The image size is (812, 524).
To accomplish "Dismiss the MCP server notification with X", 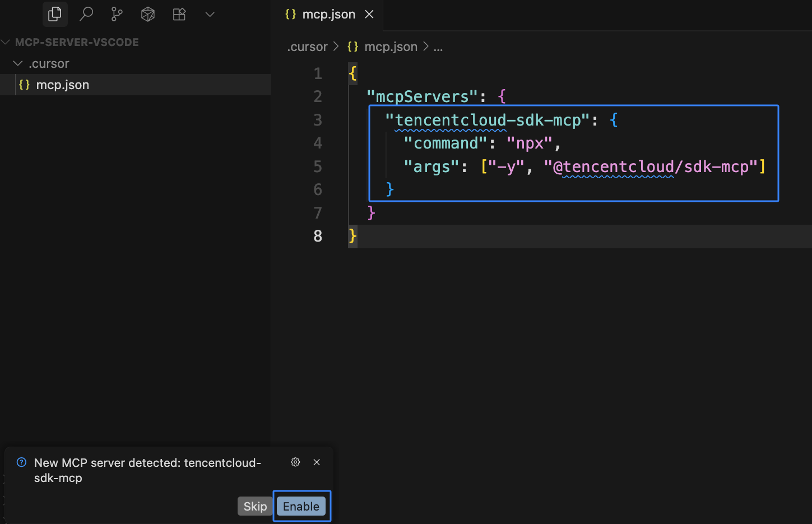I will pyautogui.click(x=317, y=462).
